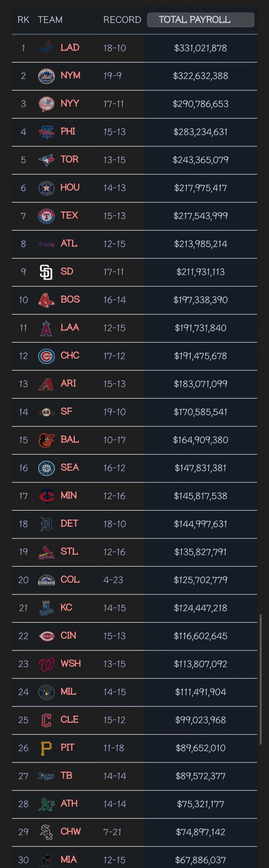Click the Twins TC logo
Screen dimensions: 269x868
pos(46,496)
